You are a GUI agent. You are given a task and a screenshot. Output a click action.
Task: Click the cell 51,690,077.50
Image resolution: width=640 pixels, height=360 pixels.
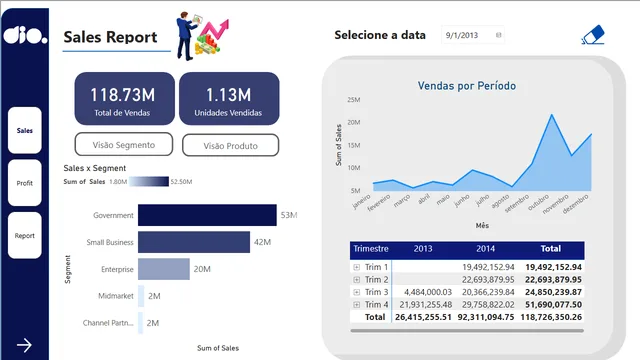pos(553,304)
